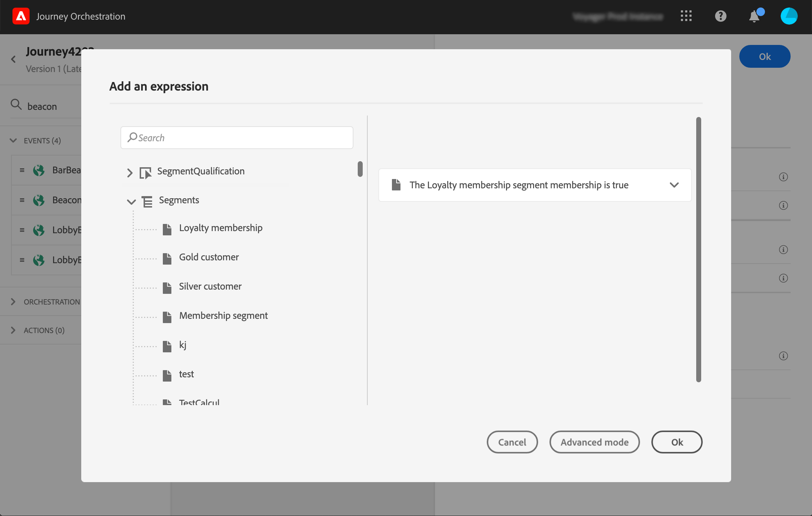Open the help question mark icon
This screenshot has height=516, width=812.
720,16
